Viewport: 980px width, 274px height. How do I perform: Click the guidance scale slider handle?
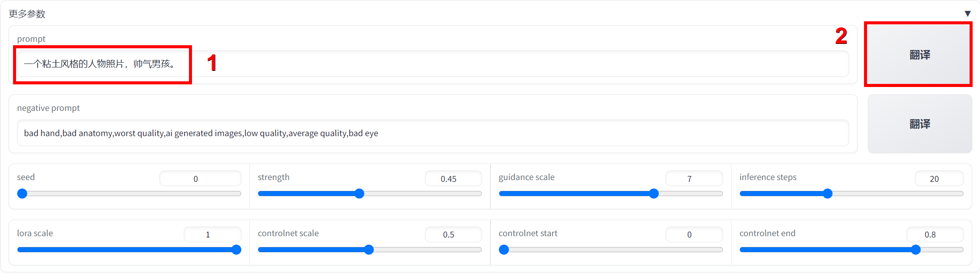(x=654, y=194)
